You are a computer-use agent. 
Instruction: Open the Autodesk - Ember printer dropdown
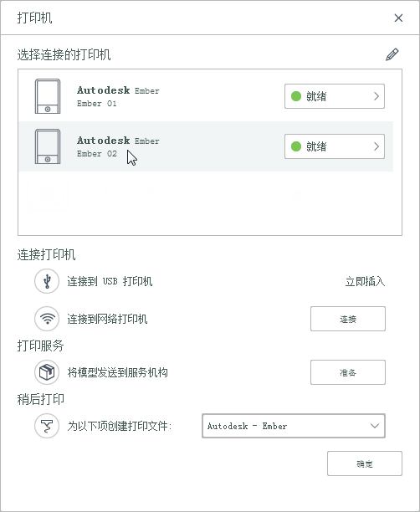294,426
